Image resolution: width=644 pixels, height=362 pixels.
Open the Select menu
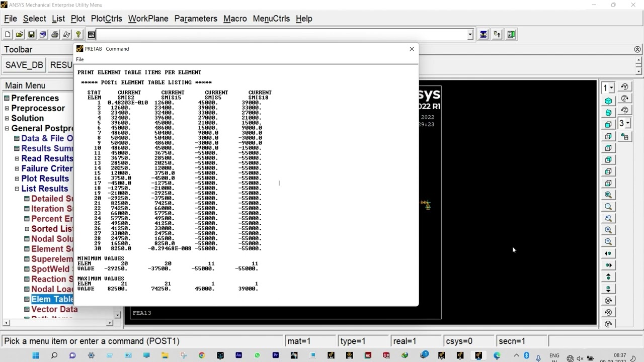[x=35, y=19]
